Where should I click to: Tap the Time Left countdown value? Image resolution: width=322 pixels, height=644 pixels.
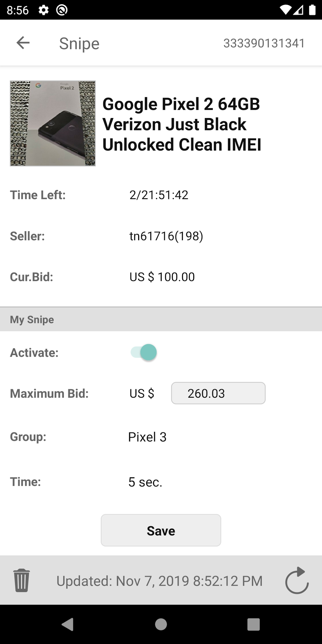[x=159, y=195]
